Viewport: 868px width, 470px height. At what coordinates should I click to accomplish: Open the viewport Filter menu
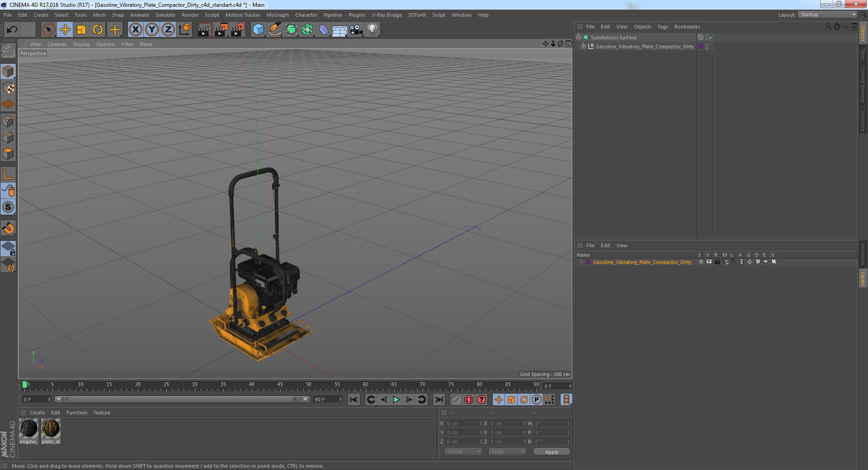pos(127,44)
